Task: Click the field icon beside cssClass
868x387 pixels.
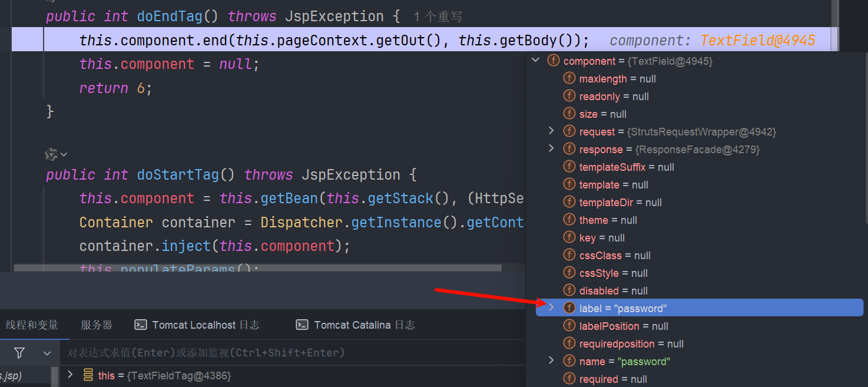Action: tap(569, 255)
